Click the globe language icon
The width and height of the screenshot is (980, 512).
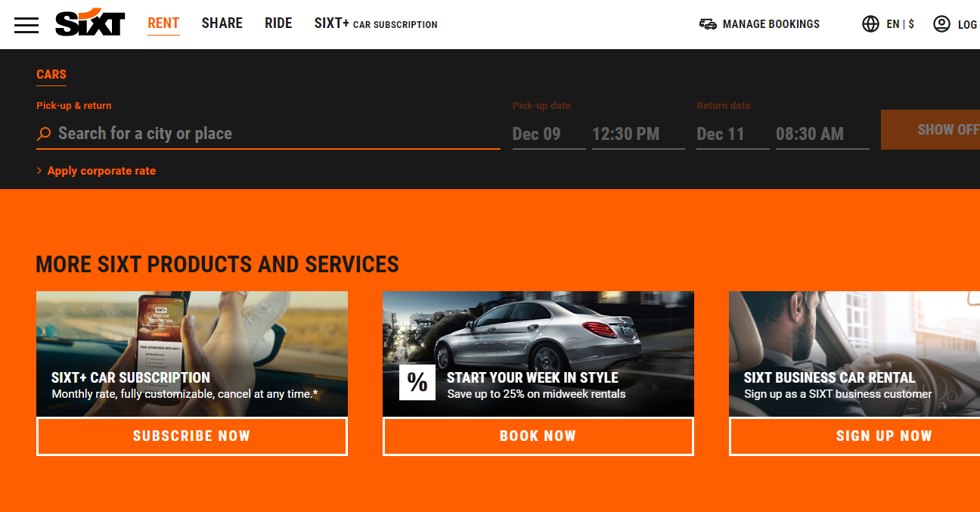pyautogui.click(x=870, y=24)
